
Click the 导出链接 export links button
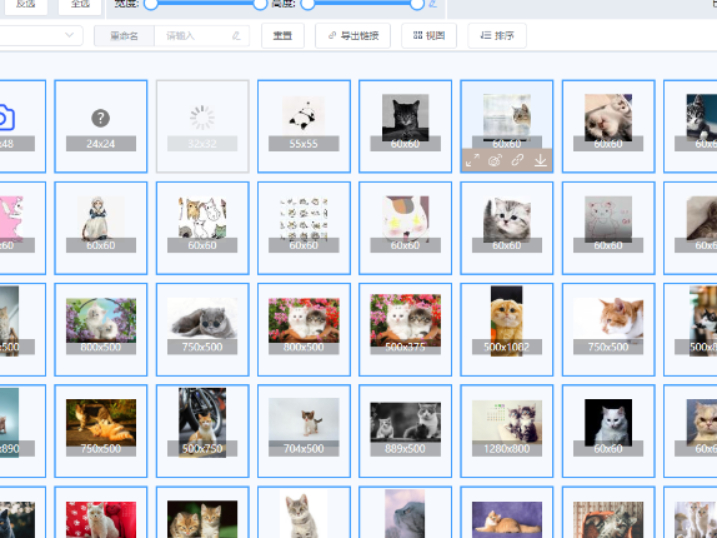(x=353, y=36)
